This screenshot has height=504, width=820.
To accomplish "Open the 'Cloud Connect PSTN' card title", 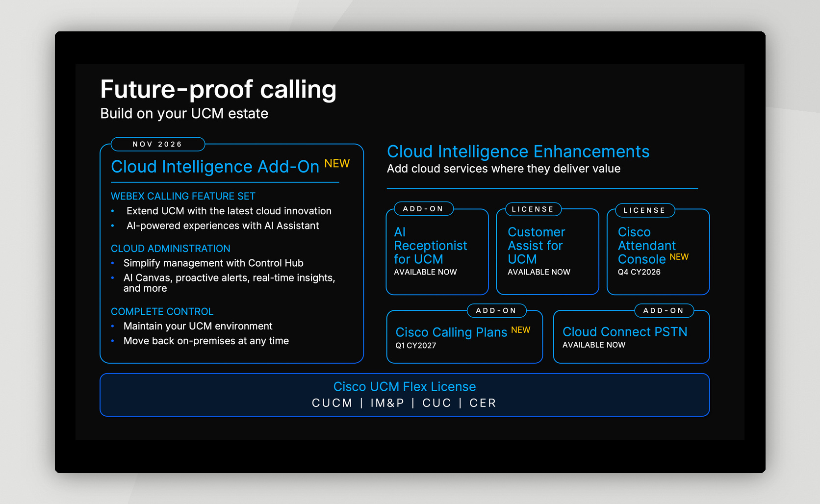I will 625,332.
